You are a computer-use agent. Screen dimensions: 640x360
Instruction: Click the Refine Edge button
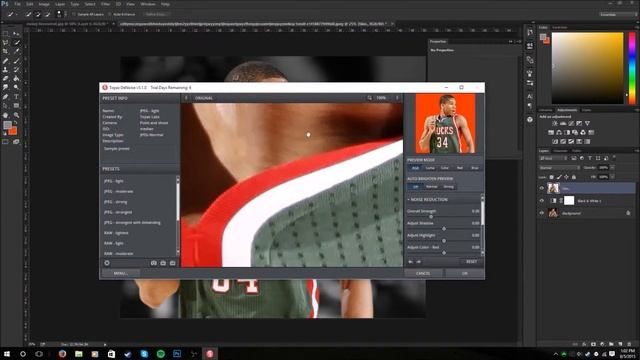156,14
